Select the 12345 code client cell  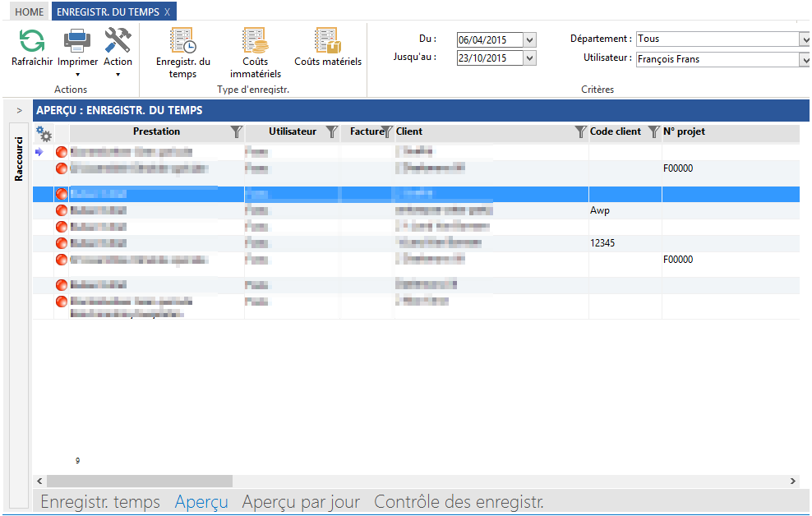pyautogui.click(x=625, y=243)
